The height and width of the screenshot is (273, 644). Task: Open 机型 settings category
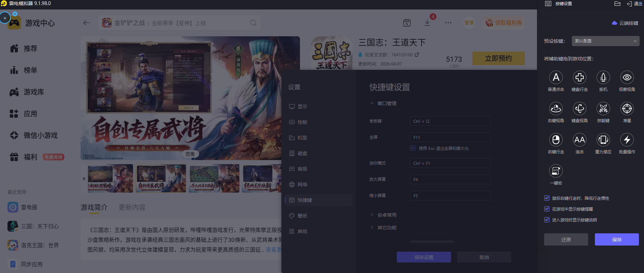click(318, 138)
